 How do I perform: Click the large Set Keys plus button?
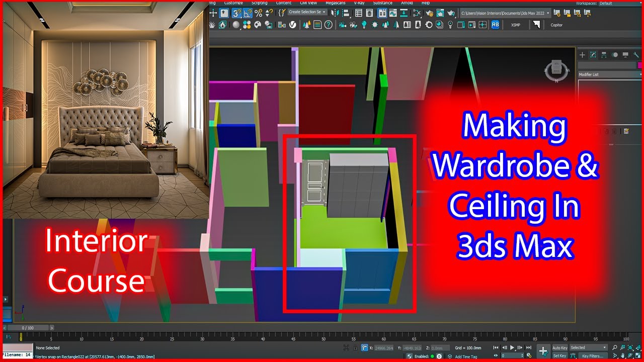[543, 351]
